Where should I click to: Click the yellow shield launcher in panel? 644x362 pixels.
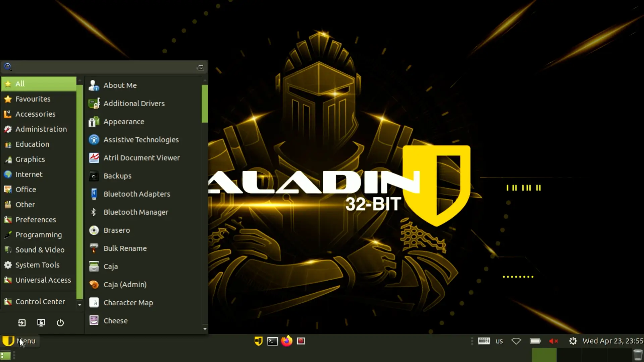click(x=258, y=341)
